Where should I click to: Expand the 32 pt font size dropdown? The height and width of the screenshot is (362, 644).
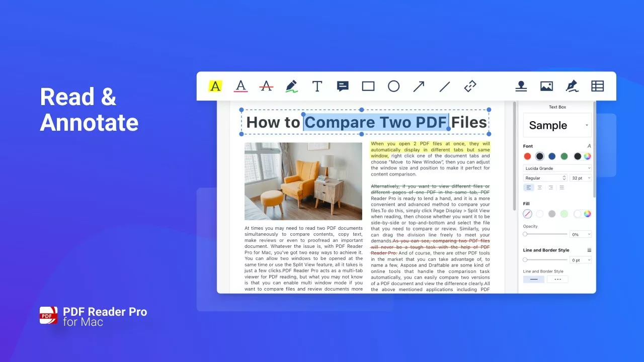tap(581, 178)
